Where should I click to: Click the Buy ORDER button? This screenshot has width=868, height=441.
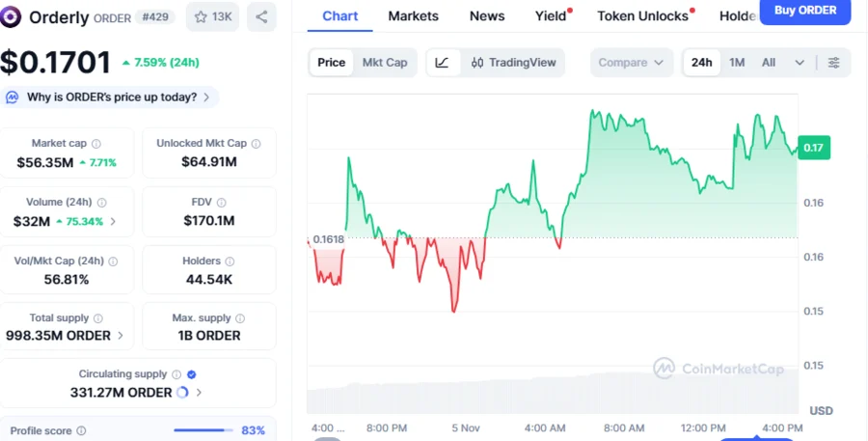[804, 11]
